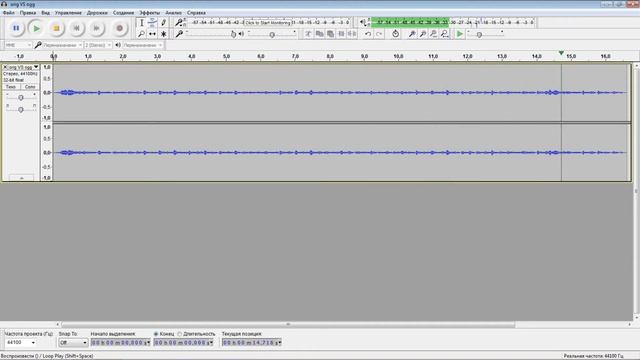Select the Длительность radio button
This screenshot has width=640, height=360.
pyautogui.click(x=180, y=334)
